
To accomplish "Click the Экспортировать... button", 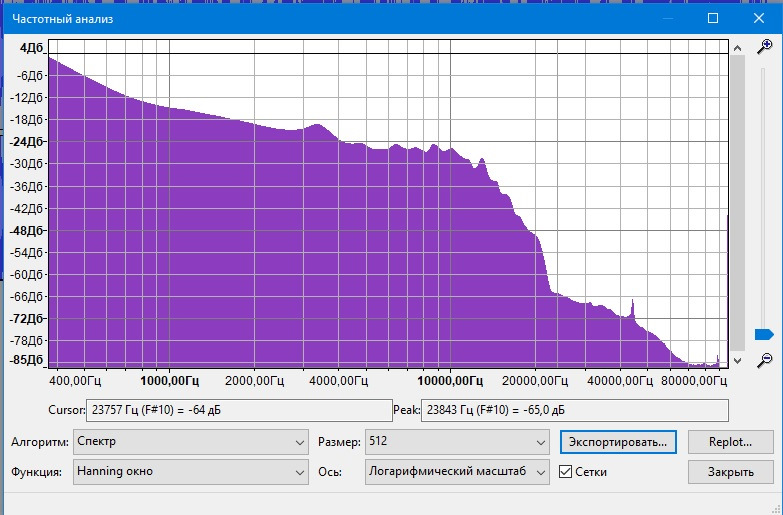I will 619,441.
